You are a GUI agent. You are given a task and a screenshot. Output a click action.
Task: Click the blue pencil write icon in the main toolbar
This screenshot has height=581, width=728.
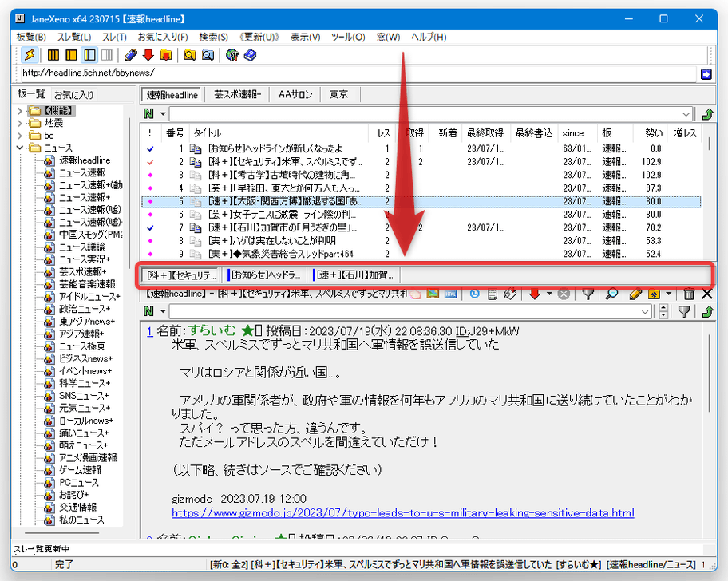(130, 55)
